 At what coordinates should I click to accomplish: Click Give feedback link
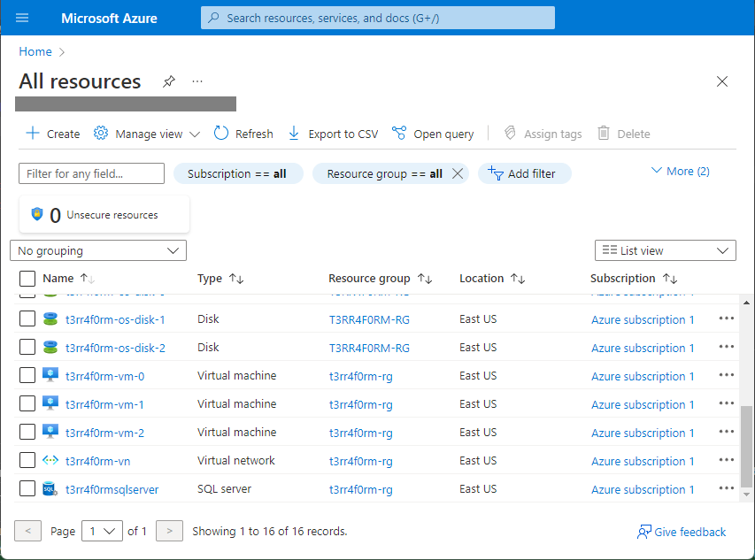point(682,532)
